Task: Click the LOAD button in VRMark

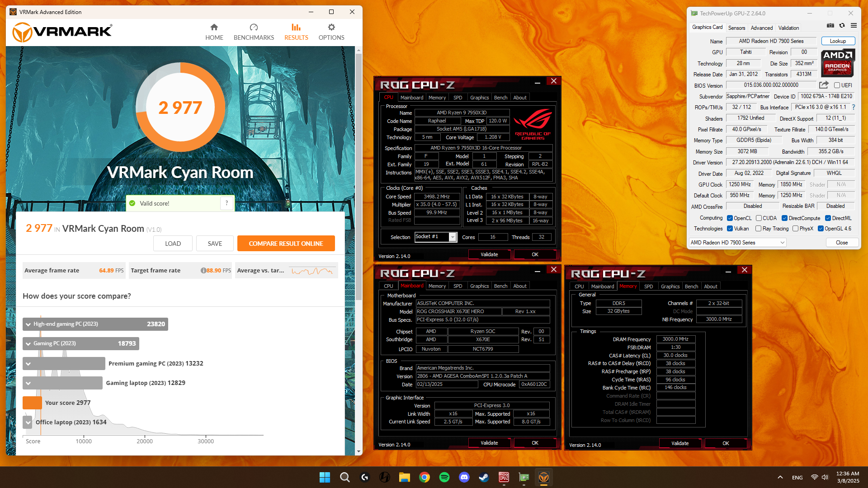Action: tap(173, 244)
